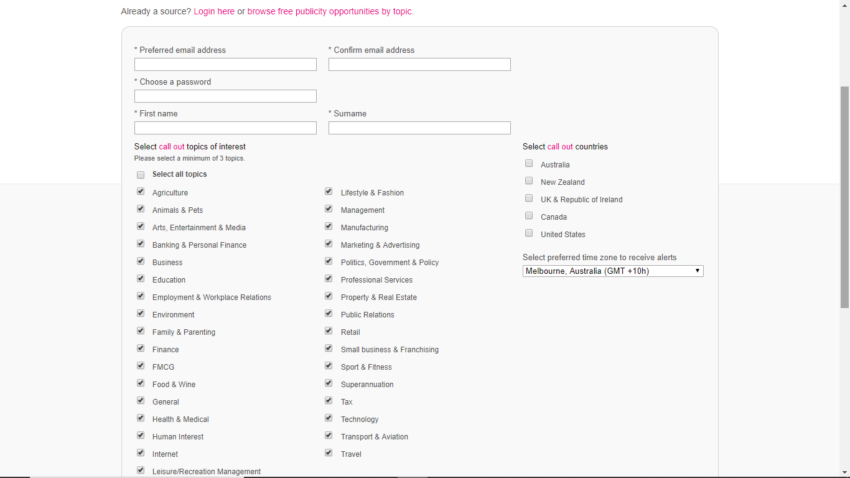Screen dimensions: 850x478
Task: Untick the Food & Wine checkbox
Action: click(141, 383)
